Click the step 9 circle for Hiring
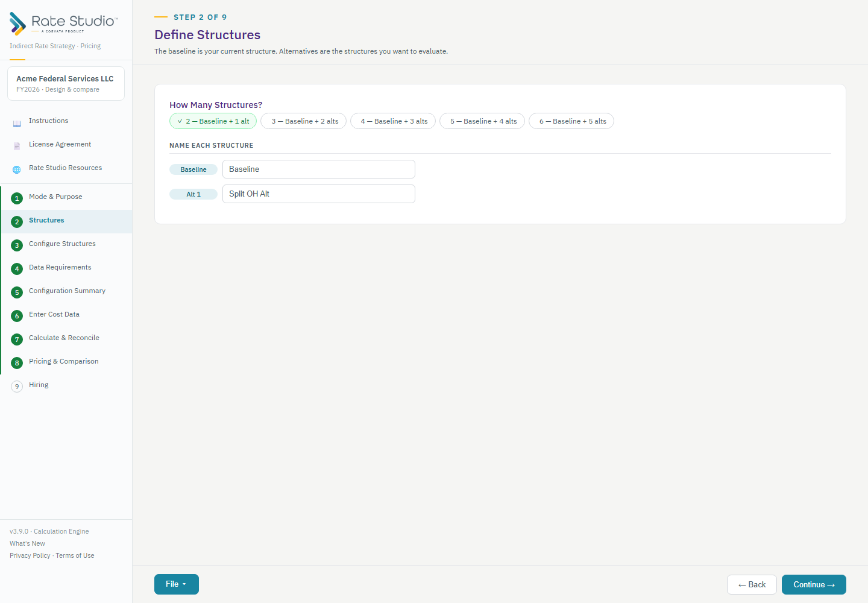868x603 pixels. coord(17,387)
